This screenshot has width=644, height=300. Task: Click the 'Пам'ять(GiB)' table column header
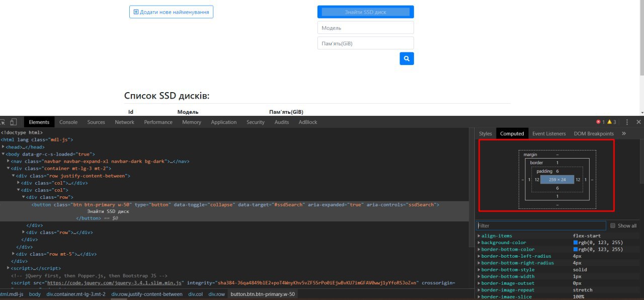click(286, 112)
